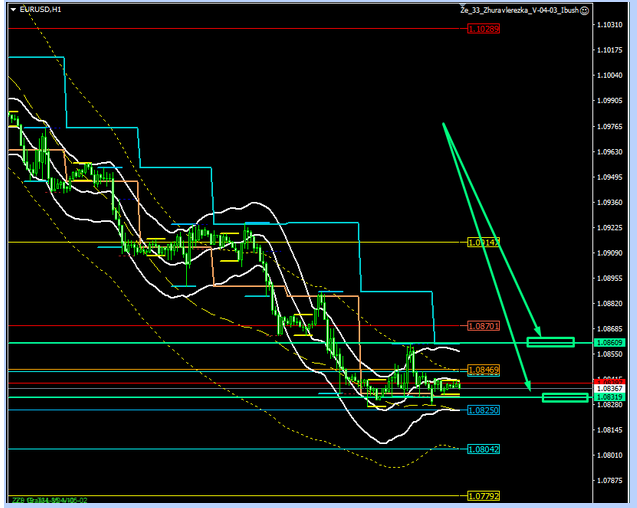Select the yellow 1.09147 level label

[483, 243]
